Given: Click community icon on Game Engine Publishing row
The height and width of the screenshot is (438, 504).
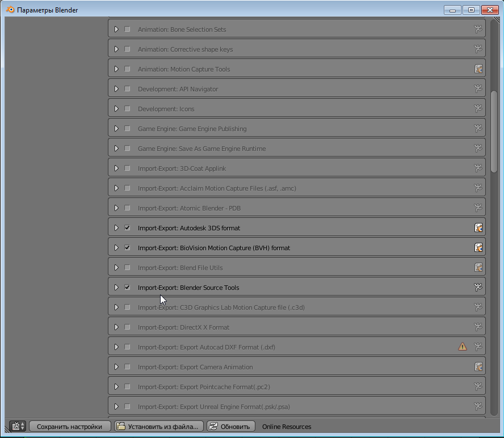Looking at the screenshot, I should pyautogui.click(x=478, y=128).
